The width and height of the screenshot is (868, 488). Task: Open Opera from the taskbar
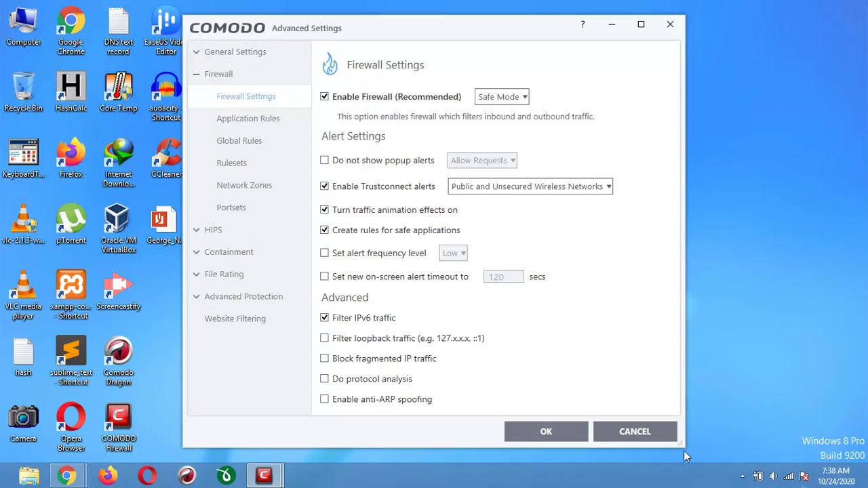point(147,476)
